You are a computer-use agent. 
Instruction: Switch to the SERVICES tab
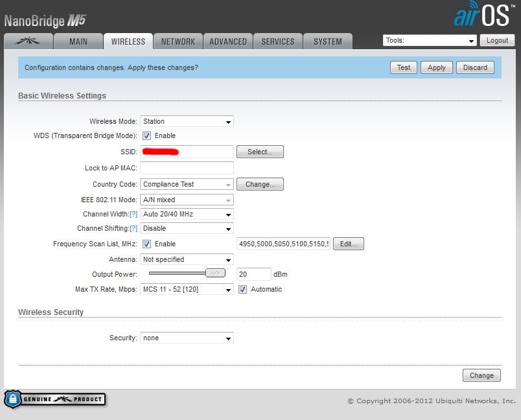pos(278,41)
